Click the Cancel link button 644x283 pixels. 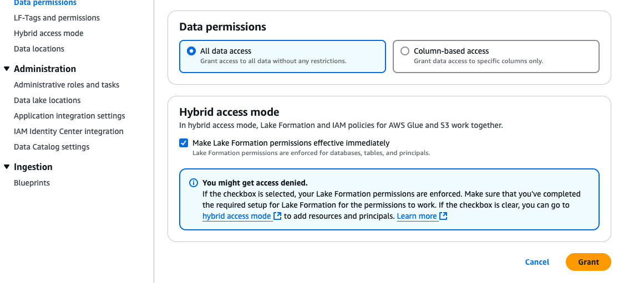click(537, 262)
